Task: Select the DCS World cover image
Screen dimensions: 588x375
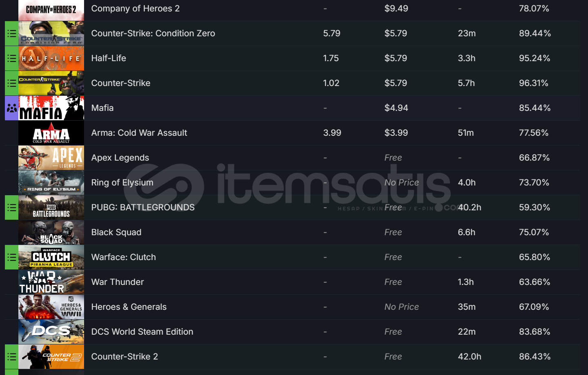Action: [51, 332]
